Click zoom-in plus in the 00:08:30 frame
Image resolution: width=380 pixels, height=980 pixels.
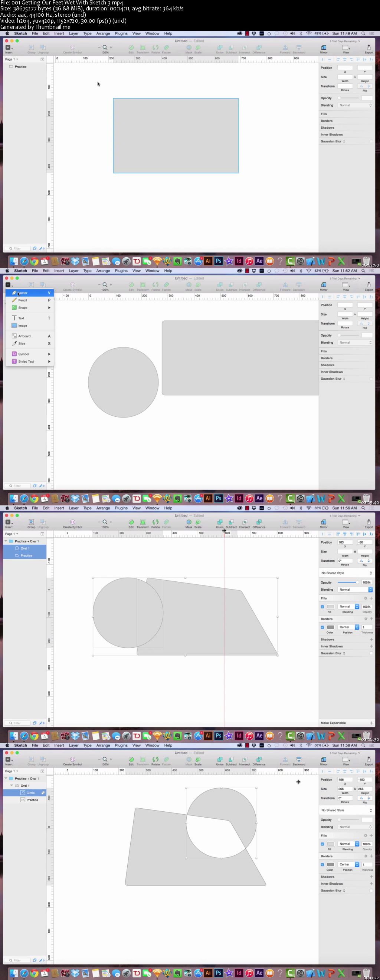coord(111,522)
